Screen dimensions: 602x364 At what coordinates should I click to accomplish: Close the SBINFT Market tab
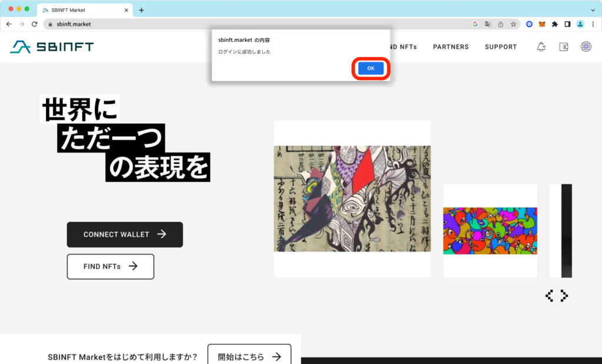126,11
